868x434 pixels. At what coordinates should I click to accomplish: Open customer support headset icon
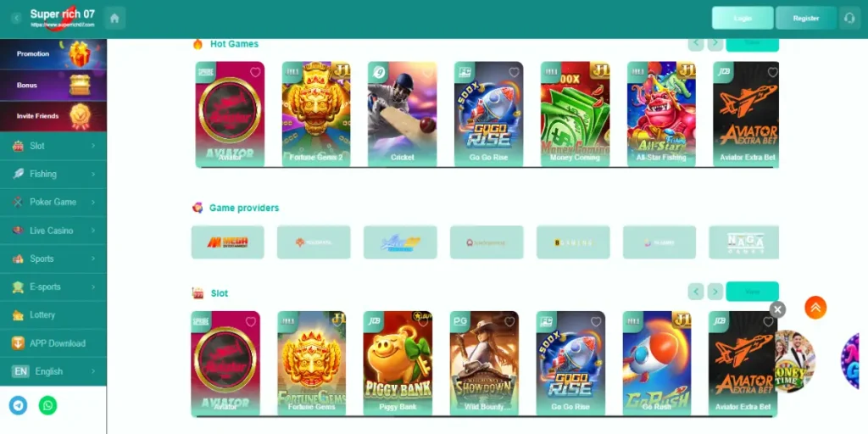click(x=849, y=18)
